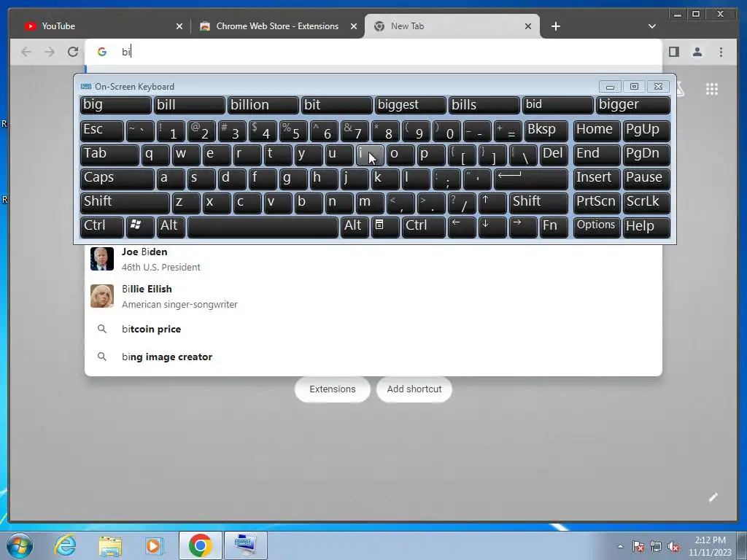
Task: Select the 'bing image creator' suggestion
Action: (373, 357)
